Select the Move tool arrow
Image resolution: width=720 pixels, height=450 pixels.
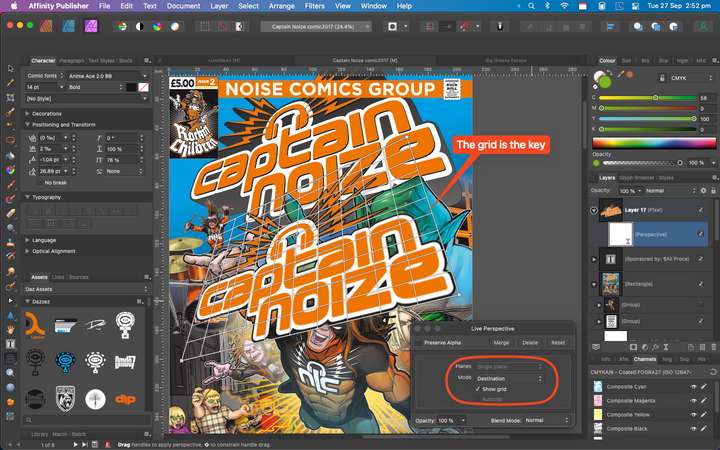pos(11,68)
